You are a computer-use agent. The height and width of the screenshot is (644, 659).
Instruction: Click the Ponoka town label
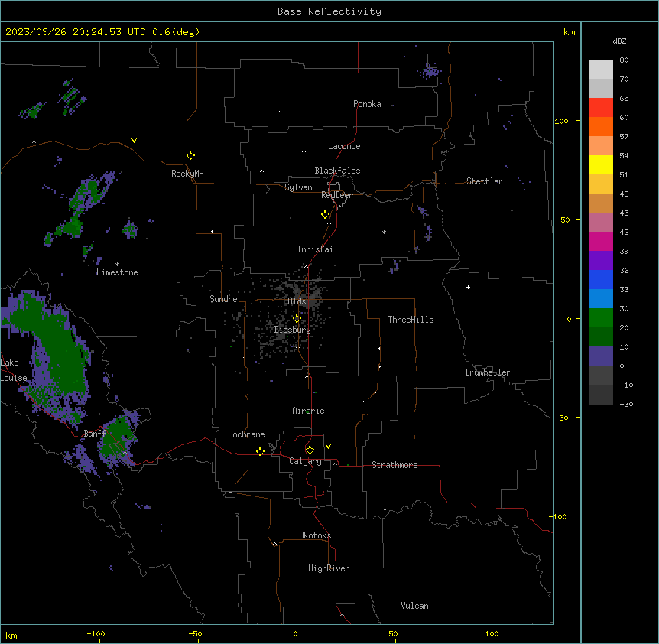[367, 104]
